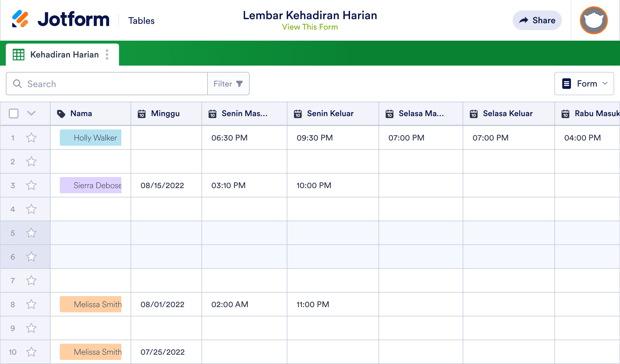Viewport: 620px width, 364px height.
Task: Expand the Form view dropdown chevron
Action: [x=605, y=84]
